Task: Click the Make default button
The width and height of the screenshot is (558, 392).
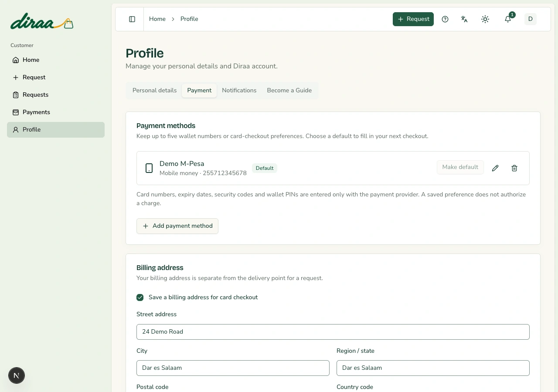Action: tap(460, 167)
